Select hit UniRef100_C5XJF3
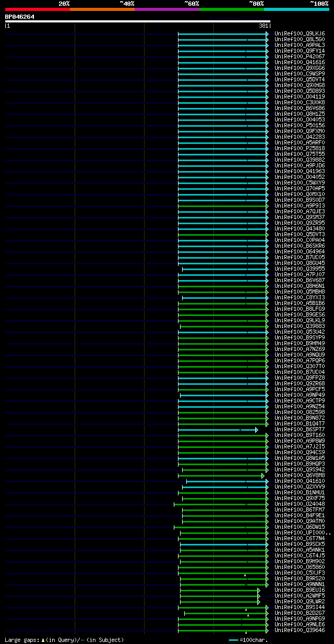This screenshot has height=644, width=334. [x=301, y=573]
